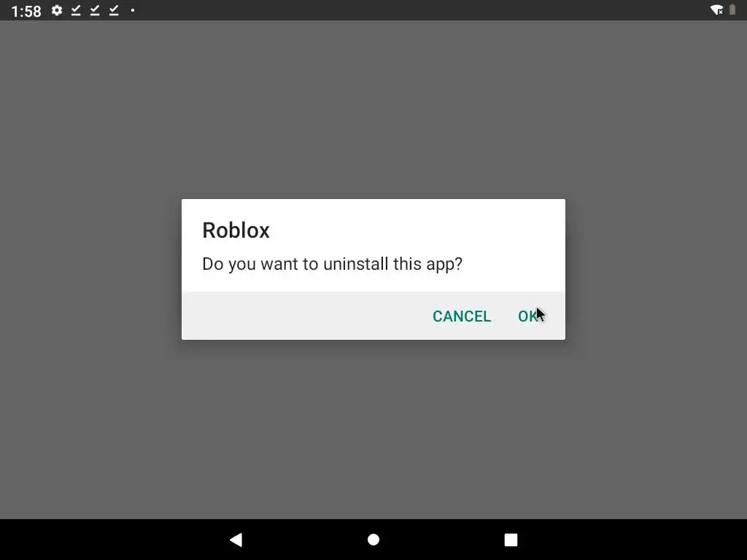
Task: Click empty middle of the status bar
Action: tap(419, 10)
